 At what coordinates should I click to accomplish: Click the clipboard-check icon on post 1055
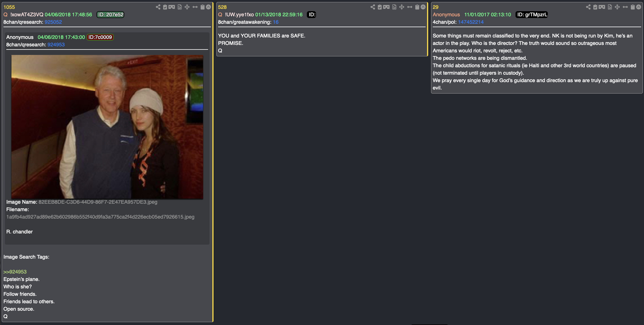(165, 7)
